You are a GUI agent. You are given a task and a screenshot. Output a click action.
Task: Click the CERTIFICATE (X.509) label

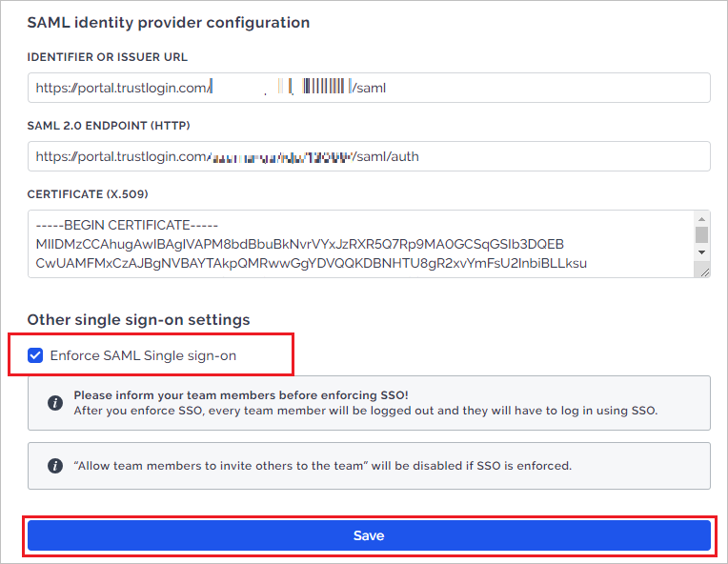tap(88, 194)
